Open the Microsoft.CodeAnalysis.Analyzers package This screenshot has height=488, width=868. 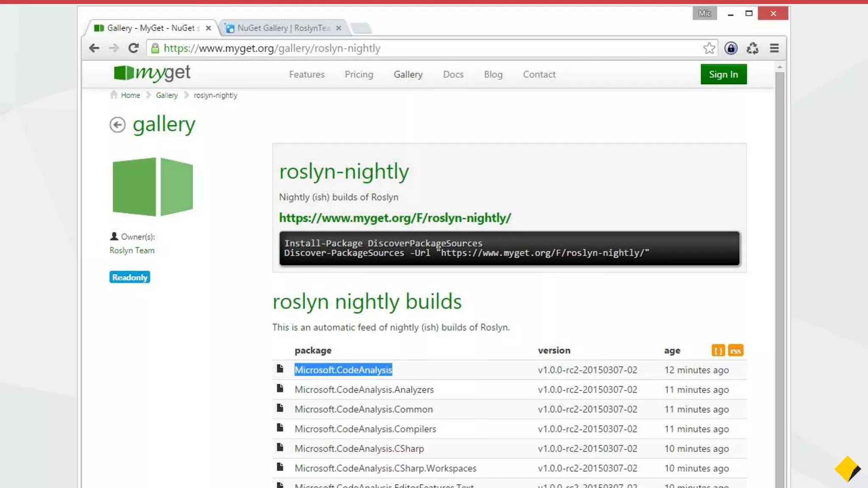(364, 390)
